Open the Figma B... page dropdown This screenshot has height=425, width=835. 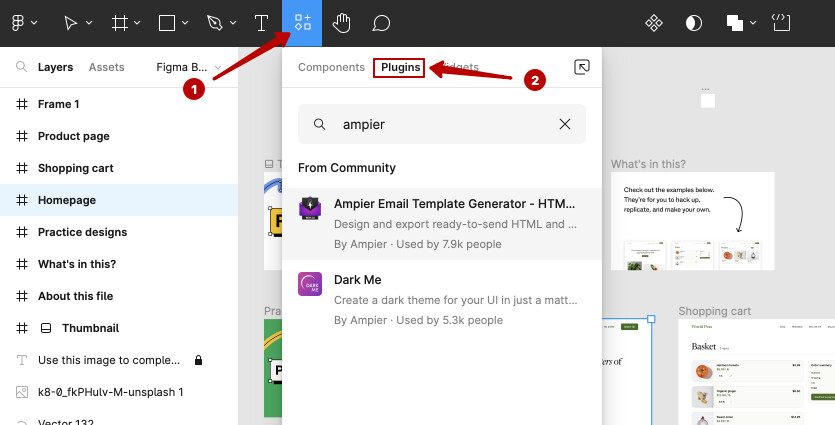[189, 67]
